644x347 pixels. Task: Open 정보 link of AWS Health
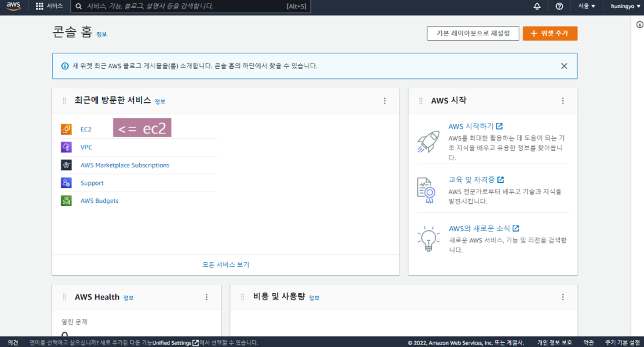point(129,298)
